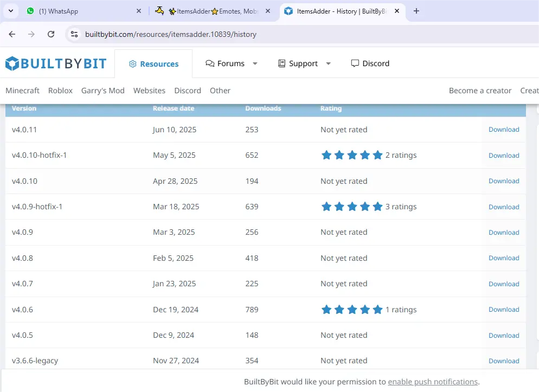Download version v4.0.7

(504, 284)
